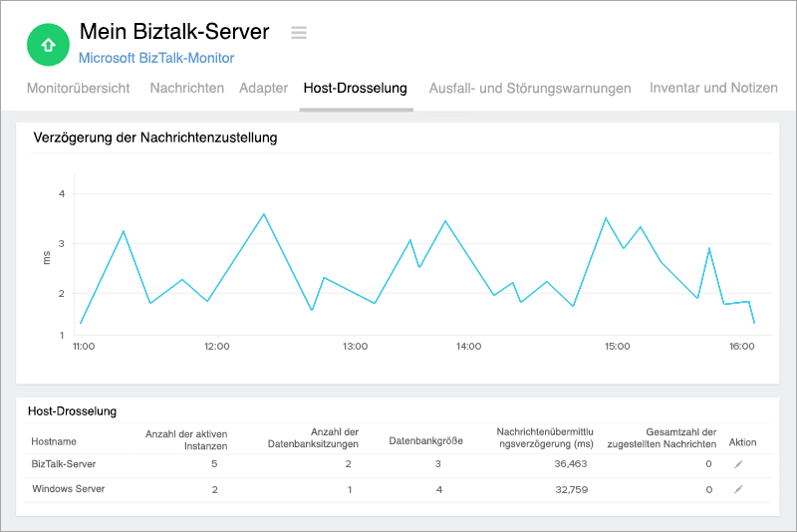Click the green up-arrow status icon
Screen dimensions: 797x532
(x=46, y=44)
